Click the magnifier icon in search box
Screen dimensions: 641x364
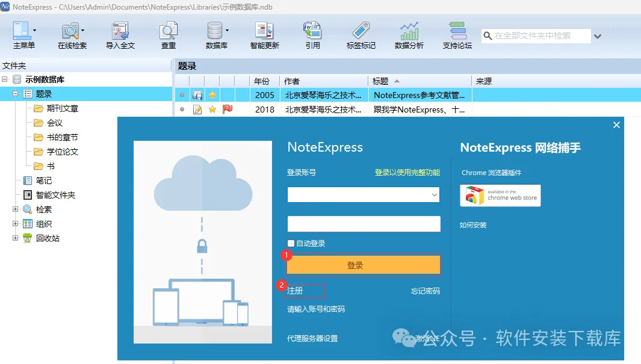click(x=488, y=36)
